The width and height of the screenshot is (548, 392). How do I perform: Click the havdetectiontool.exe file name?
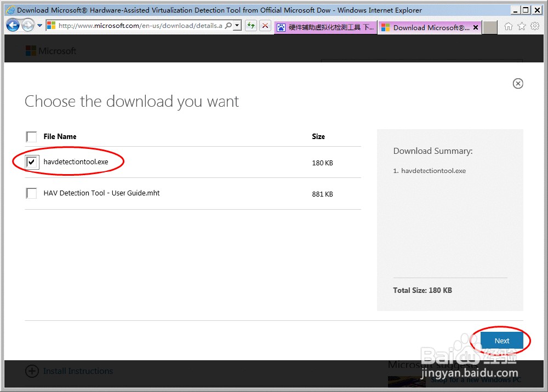click(x=76, y=162)
